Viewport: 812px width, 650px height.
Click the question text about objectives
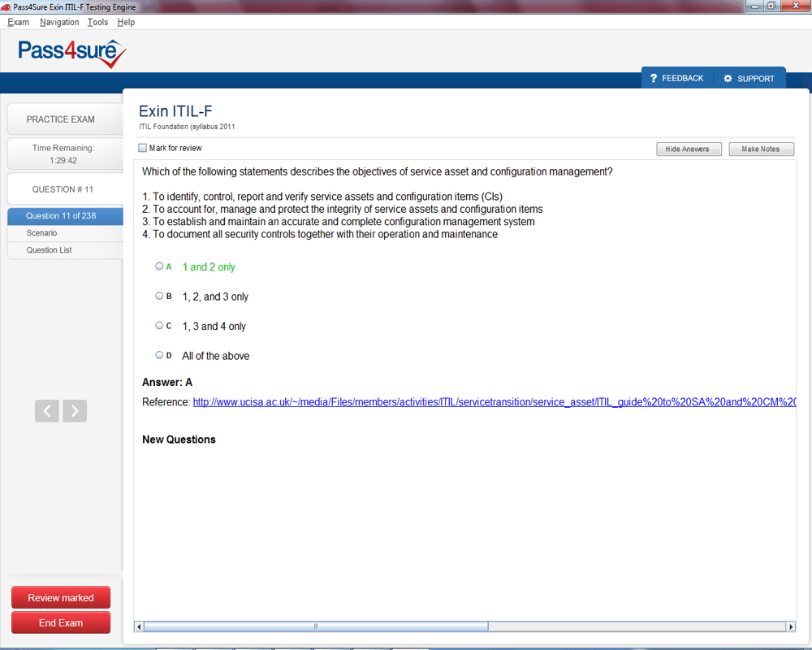click(378, 171)
